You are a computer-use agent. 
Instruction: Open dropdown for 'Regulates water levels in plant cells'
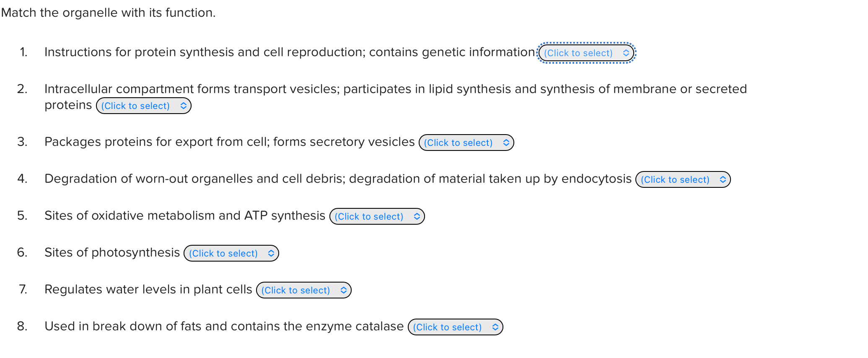[304, 290]
